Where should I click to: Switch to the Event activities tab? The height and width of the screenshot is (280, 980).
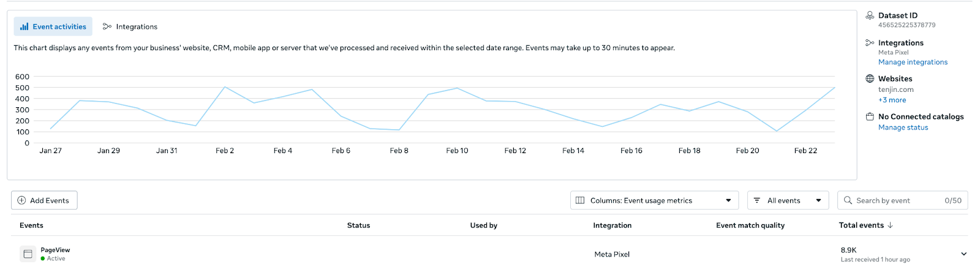[x=53, y=26]
